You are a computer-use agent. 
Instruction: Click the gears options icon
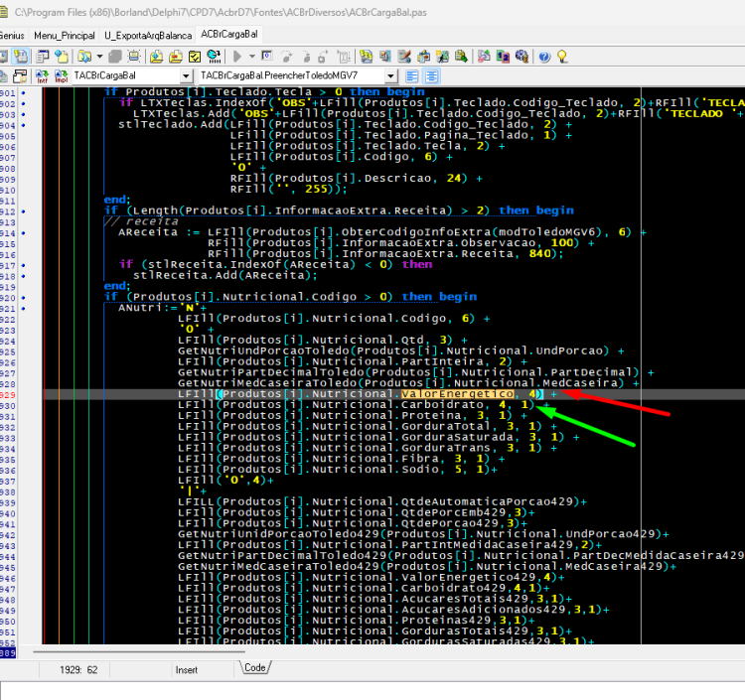(521, 57)
